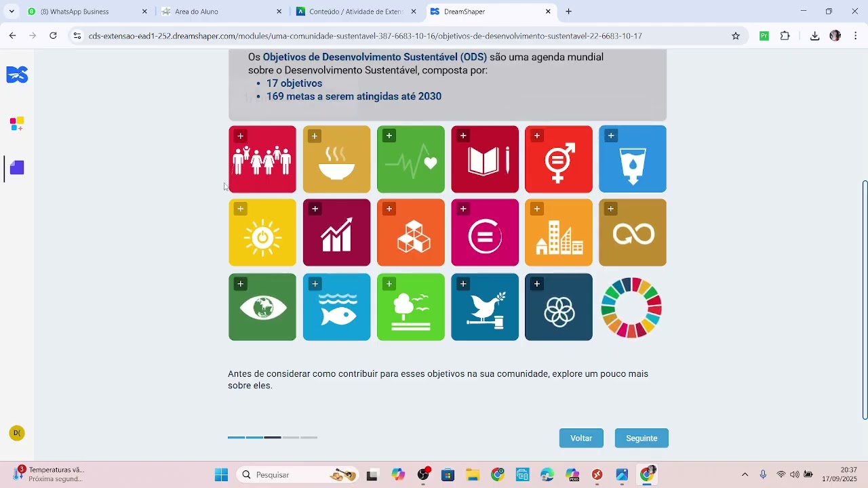
Task: Open site information icon in address bar
Action: [x=77, y=36]
